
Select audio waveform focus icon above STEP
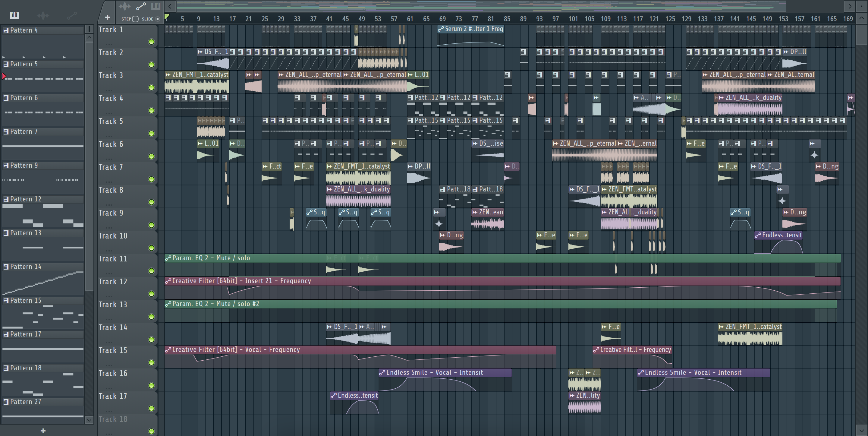pos(124,6)
